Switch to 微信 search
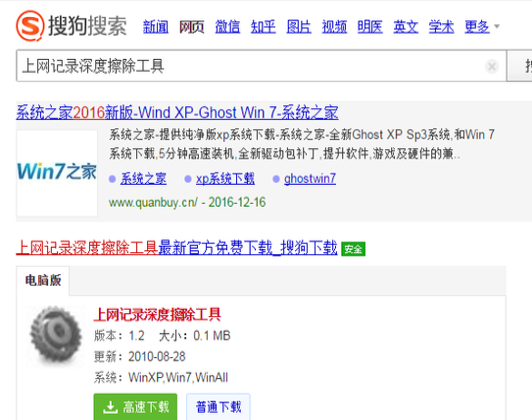The width and height of the screenshot is (532, 420). point(227,26)
